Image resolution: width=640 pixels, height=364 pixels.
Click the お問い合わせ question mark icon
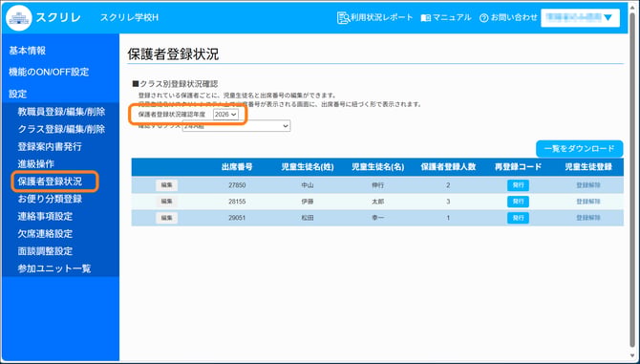pyautogui.click(x=484, y=18)
